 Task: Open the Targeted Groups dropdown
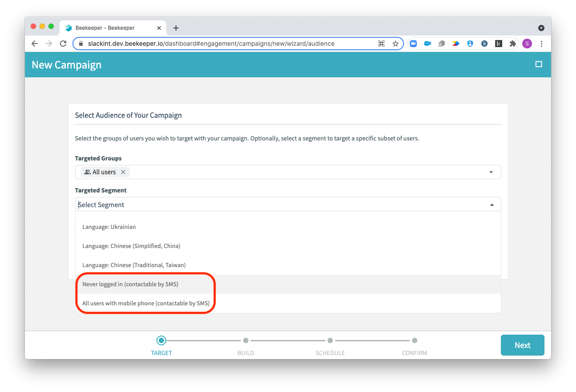[491, 172]
